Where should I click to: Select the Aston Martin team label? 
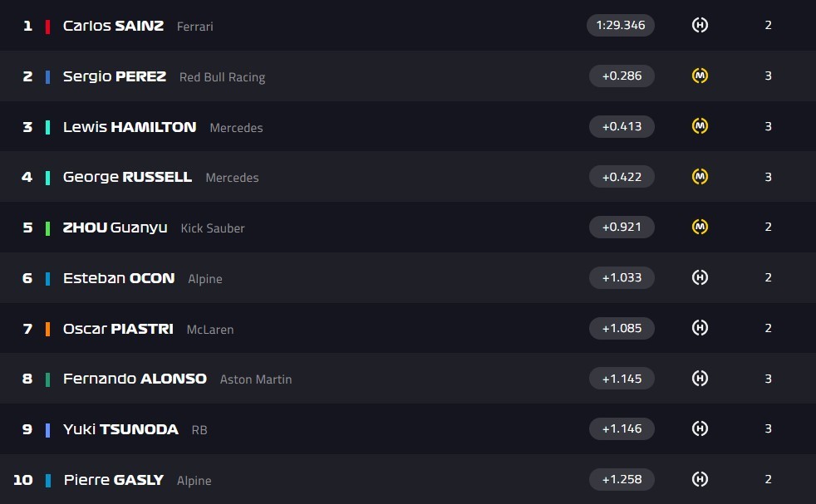[255, 379]
